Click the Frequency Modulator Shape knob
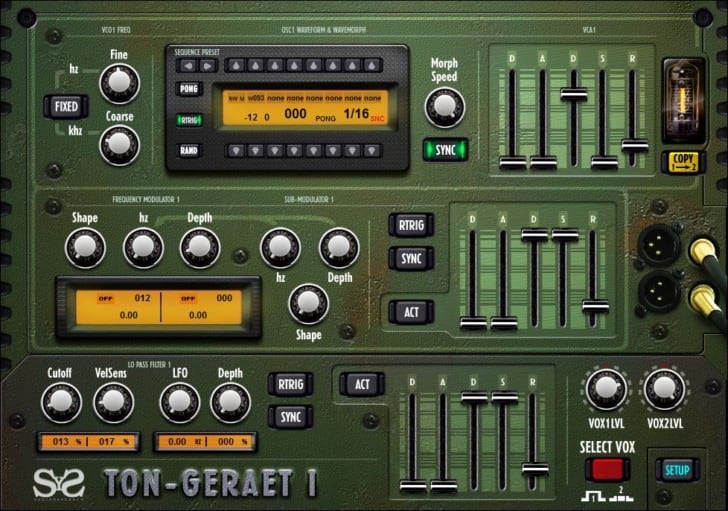The height and width of the screenshot is (511, 728). click(85, 248)
